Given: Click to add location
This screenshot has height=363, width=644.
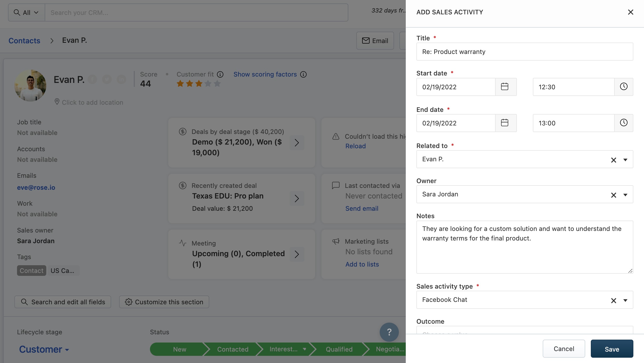Looking at the screenshot, I should pos(92,102).
